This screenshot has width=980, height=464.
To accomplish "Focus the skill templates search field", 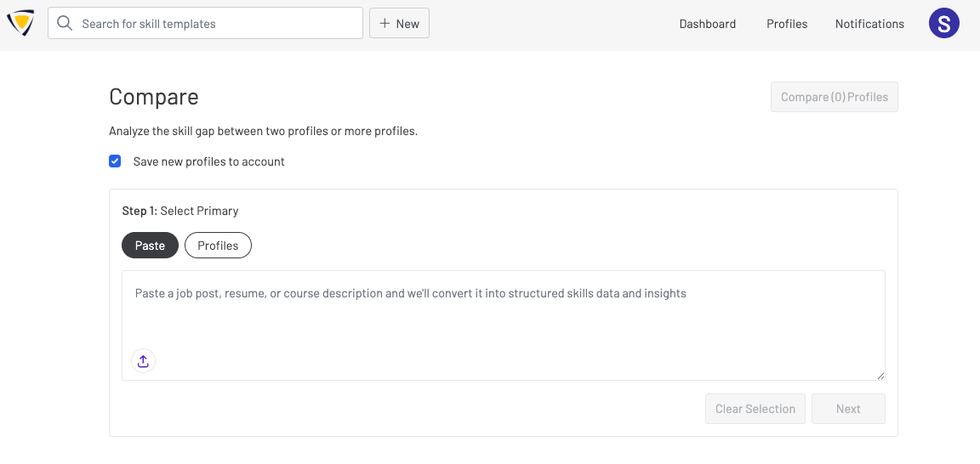I will tap(217, 24).
